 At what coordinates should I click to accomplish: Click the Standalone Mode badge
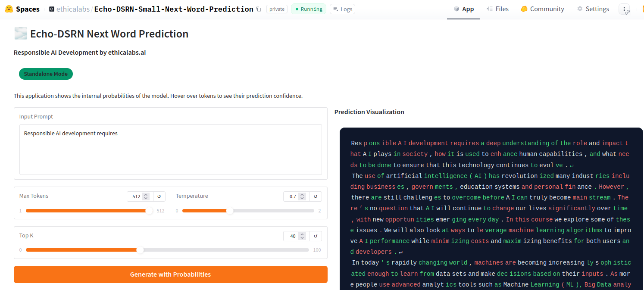click(x=46, y=74)
